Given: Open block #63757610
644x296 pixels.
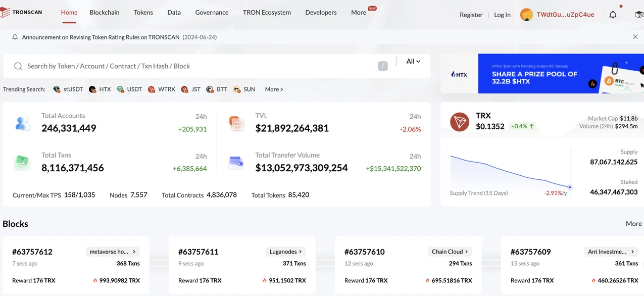Looking at the screenshot, I should pos(365,252).
